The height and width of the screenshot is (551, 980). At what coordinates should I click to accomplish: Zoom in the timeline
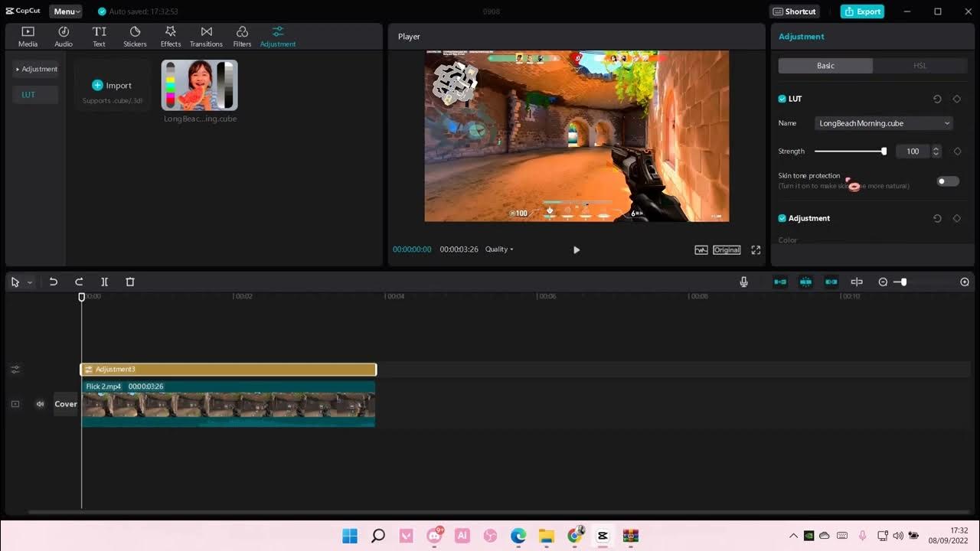(x=965, y=282)
